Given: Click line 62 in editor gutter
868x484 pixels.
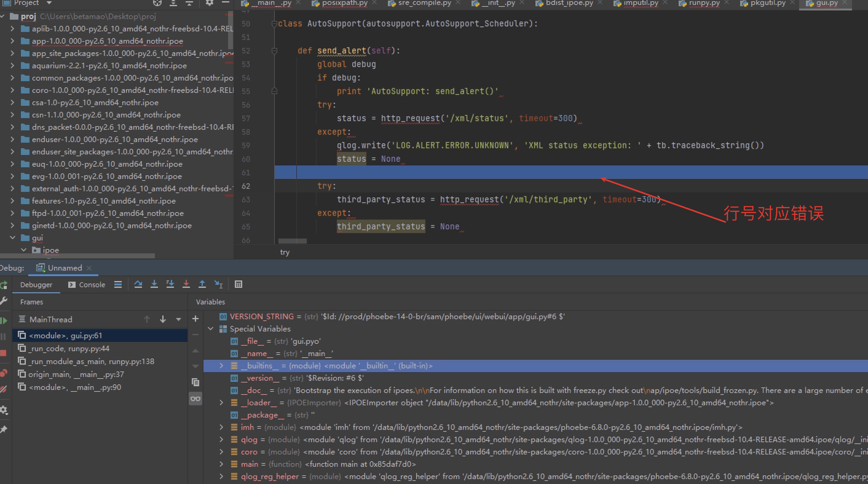Looking at the screenshot, I should 246,186.
